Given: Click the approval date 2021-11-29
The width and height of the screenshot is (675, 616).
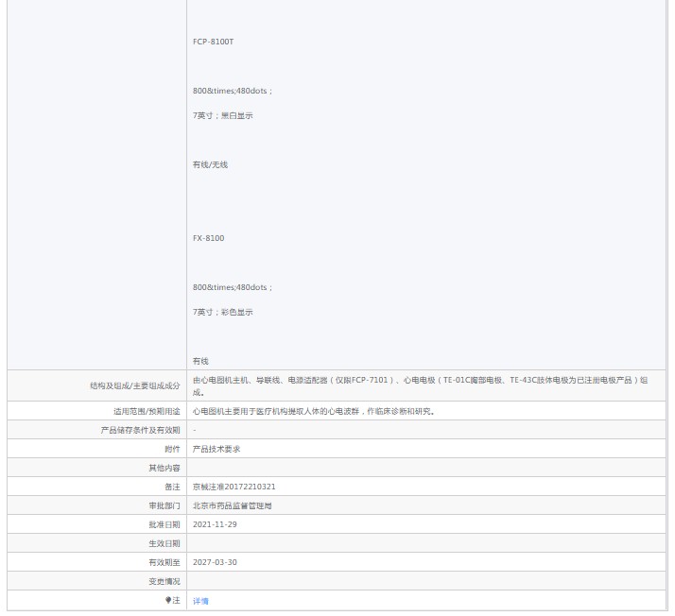Looking at the screenshot, I should [x=215, y=524].
